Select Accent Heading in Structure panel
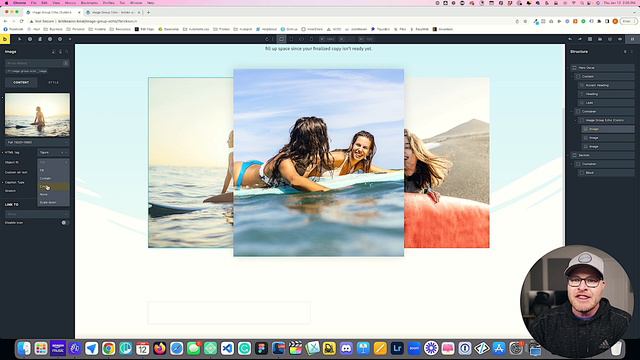 click(607, 85)
